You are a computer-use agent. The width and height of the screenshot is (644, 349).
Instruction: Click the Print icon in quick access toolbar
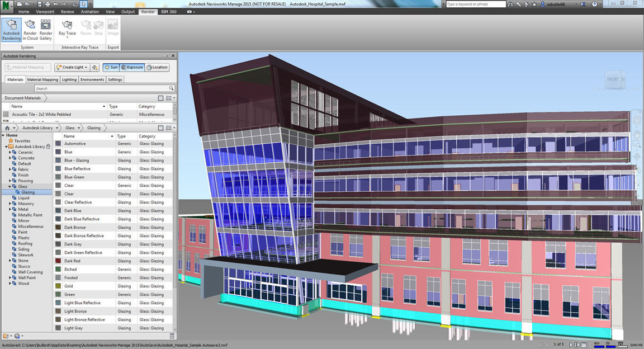47,4
